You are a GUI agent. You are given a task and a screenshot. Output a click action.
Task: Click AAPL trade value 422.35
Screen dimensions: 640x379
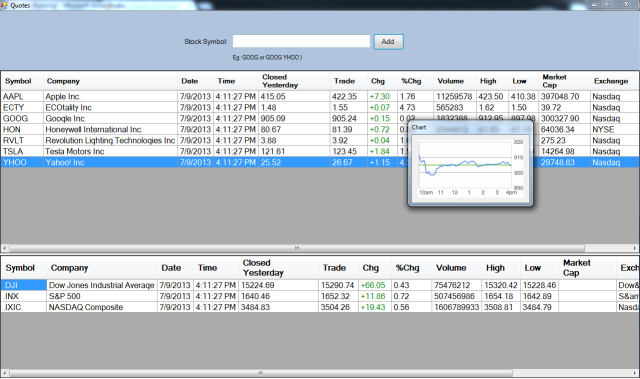[x=348, y=97]
